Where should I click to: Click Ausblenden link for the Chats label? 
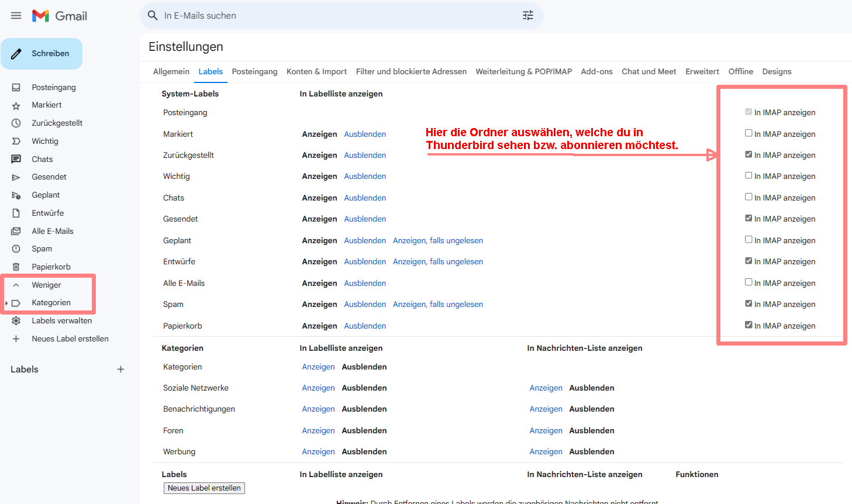pos(365,198)
